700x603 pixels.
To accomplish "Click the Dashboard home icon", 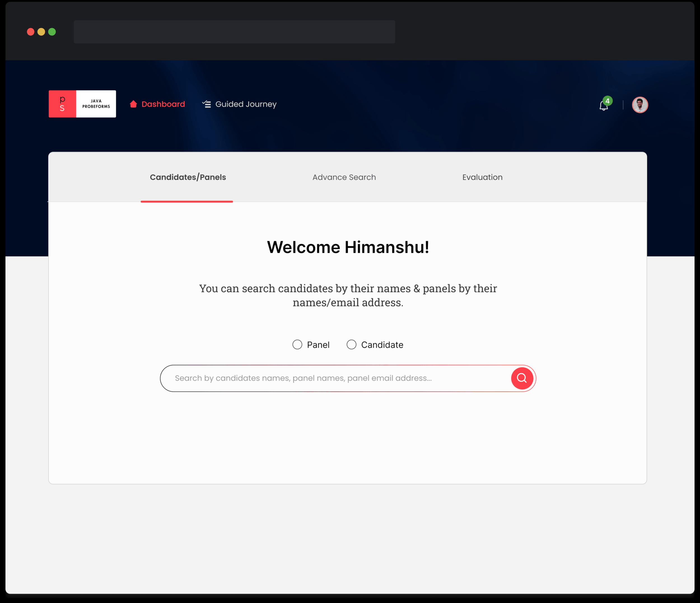I will coord(133,104).
